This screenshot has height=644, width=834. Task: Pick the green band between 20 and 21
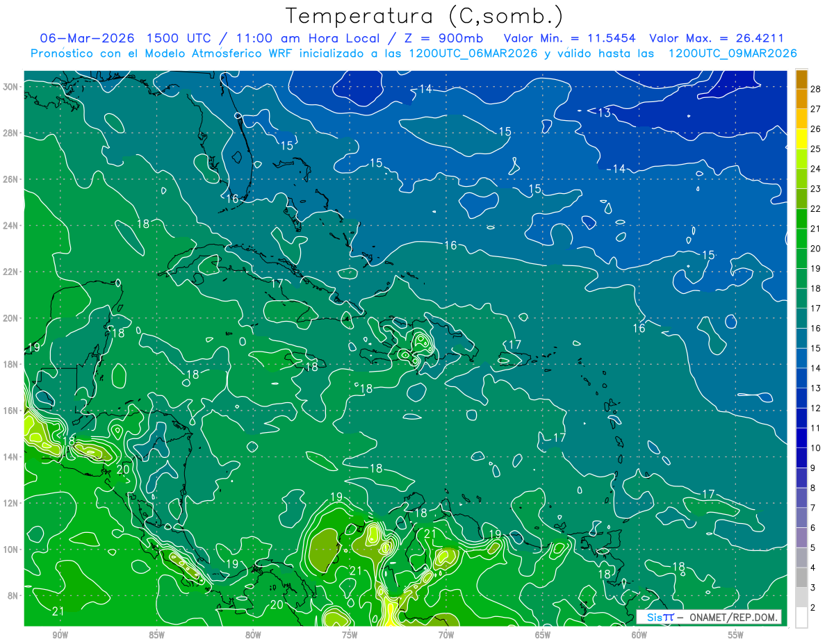[801, 239]
